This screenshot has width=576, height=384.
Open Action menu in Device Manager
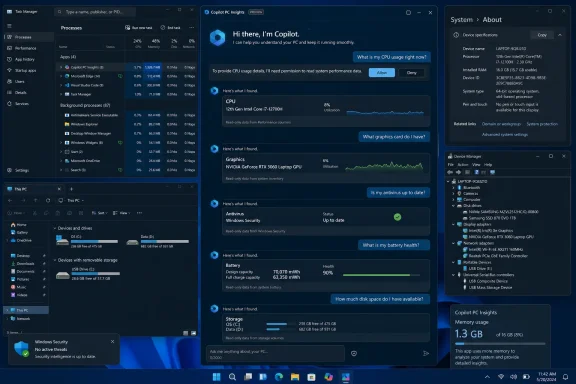[x=463, y=165]
